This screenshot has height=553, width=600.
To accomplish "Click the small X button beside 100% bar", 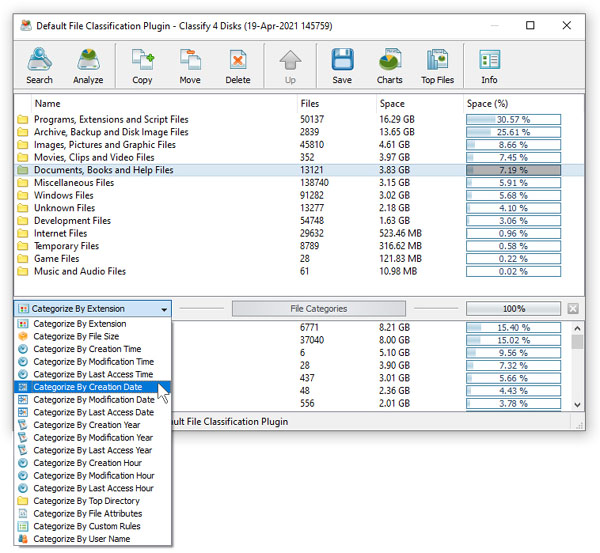I will (x=573, y=308).
